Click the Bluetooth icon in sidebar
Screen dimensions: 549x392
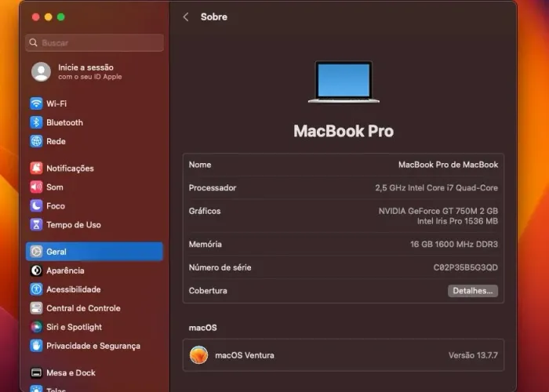tap(36, 122)
